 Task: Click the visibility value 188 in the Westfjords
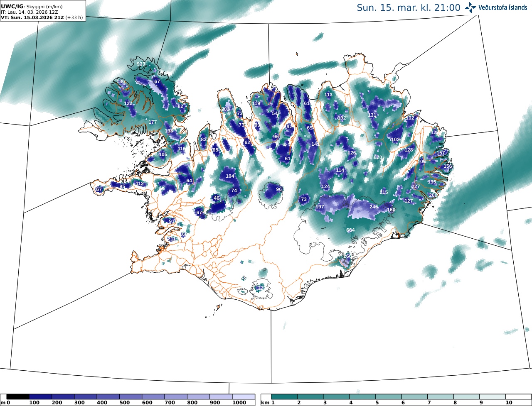click(121, 81)
